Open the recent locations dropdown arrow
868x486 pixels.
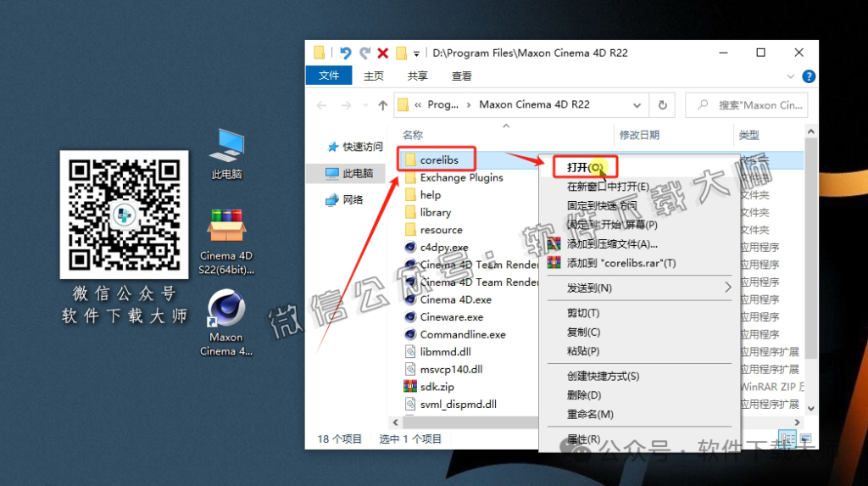click(365, 105)
